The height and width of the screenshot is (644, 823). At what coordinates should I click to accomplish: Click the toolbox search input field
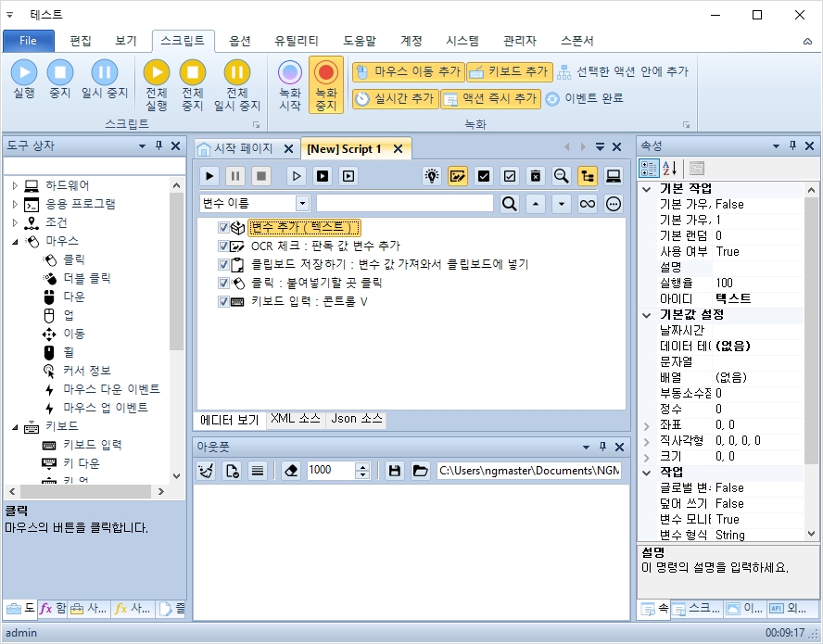pos(95,167)
